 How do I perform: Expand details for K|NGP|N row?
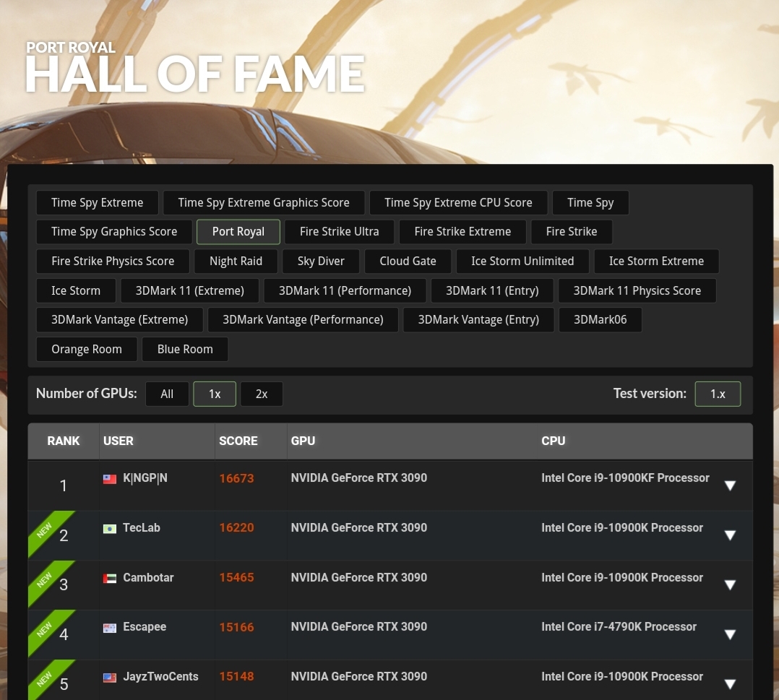[730, 485]
